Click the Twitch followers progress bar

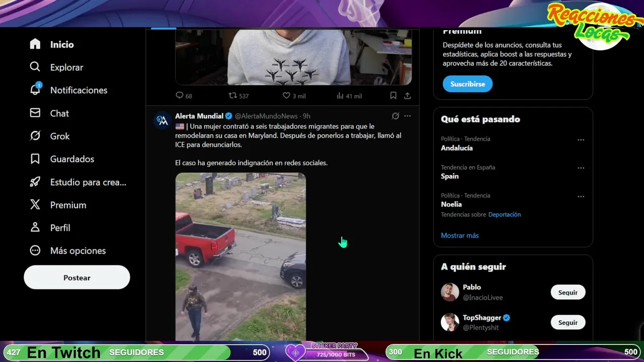click(137, 352)
